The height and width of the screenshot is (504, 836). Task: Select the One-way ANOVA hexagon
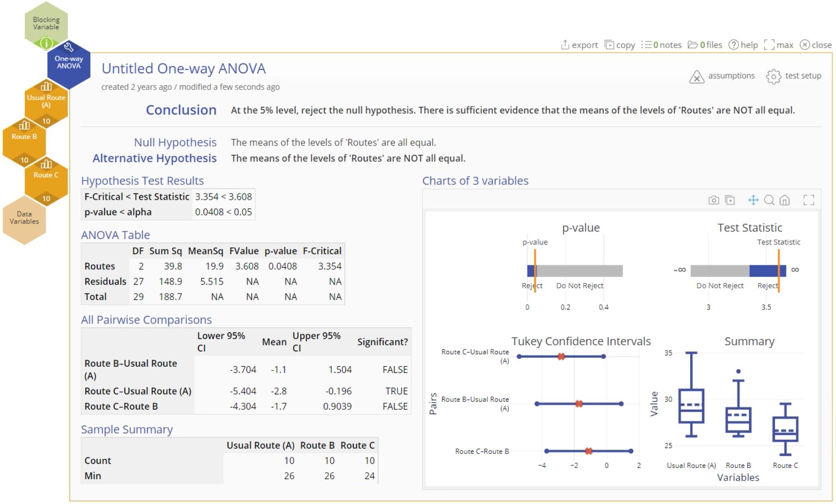point(69,65)
